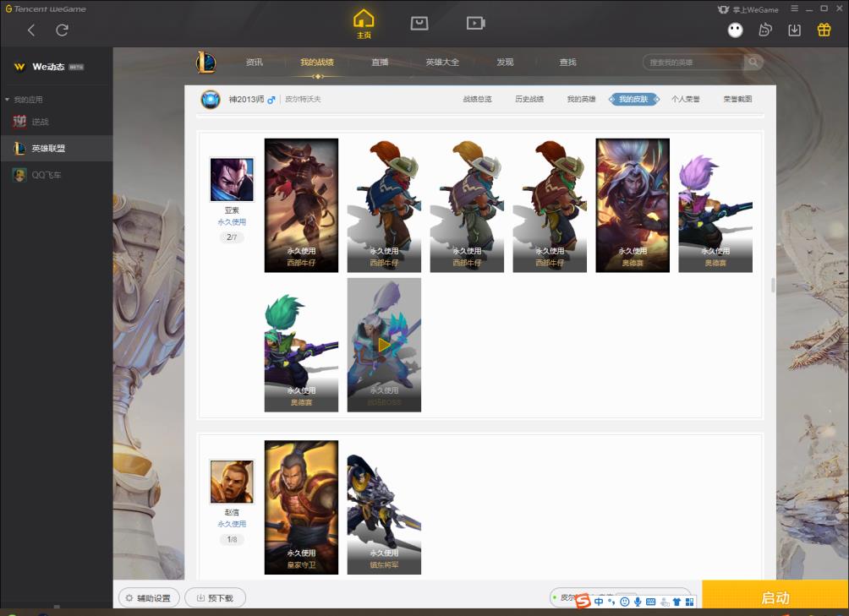The image size is (849, 616).
Task: Open the 我的英雄 sub-tab
Action: tap(581, 99)
